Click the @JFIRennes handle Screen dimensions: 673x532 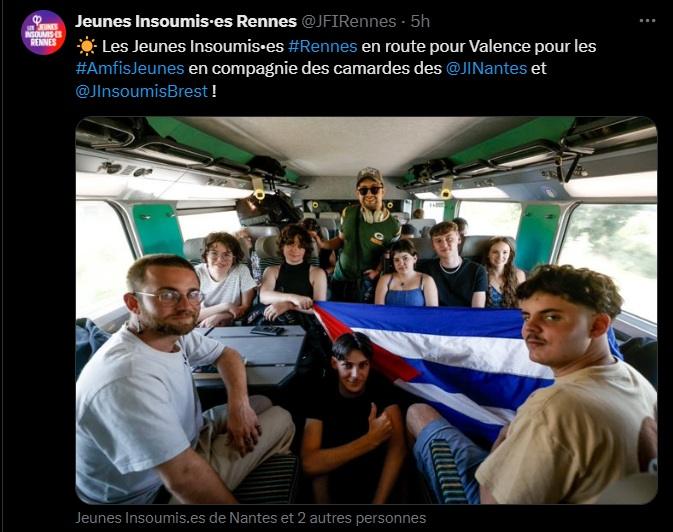(x=349, y=21)
